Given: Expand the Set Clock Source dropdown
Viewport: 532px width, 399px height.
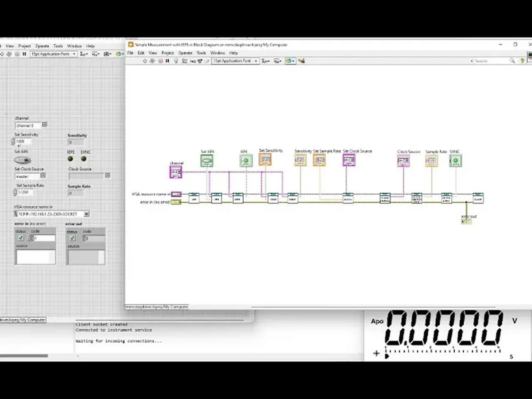Looking at the screenshot, I should pos(43,176).
